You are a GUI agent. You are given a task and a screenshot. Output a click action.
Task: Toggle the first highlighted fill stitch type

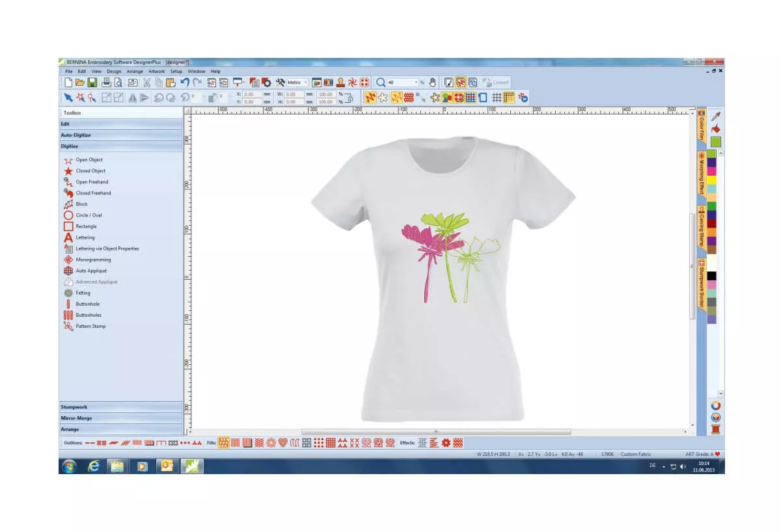click(223, 443)
